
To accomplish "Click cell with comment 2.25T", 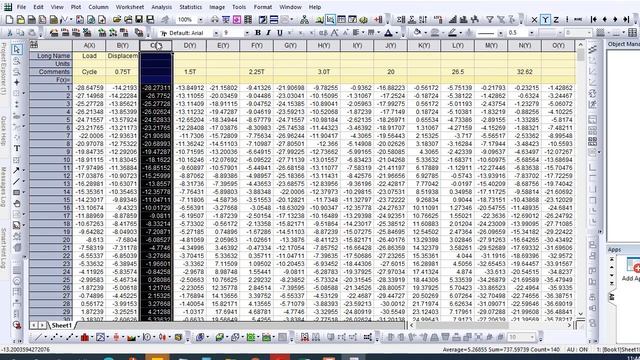I will [x=257, y=72].
